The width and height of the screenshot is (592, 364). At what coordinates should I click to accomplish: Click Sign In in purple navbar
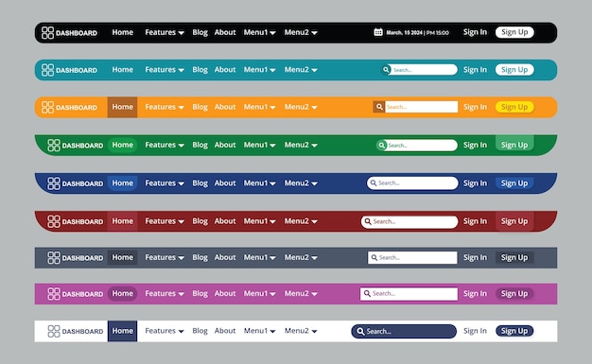point(475,294)
